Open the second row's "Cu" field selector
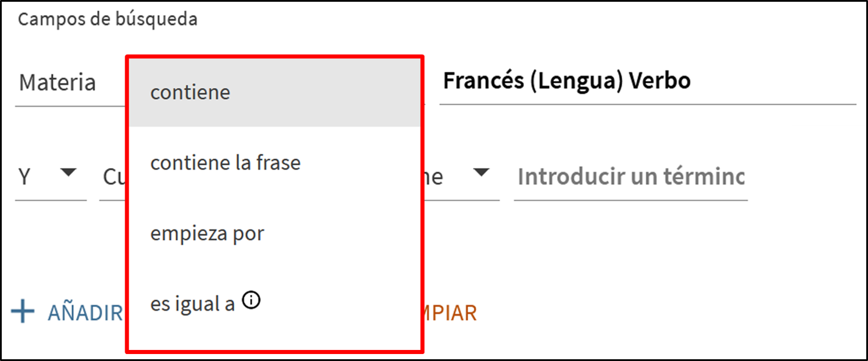This screenshot has height=361, width=868. (112, 177)
